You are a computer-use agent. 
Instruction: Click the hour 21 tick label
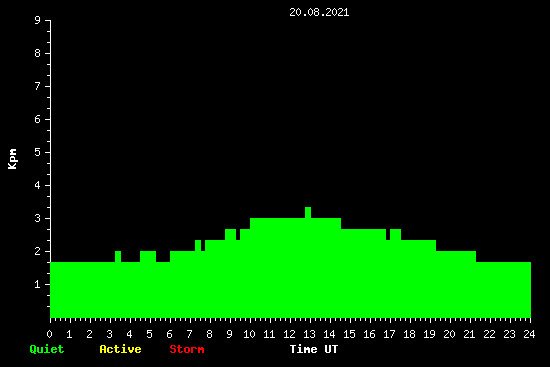click(469, 334)
